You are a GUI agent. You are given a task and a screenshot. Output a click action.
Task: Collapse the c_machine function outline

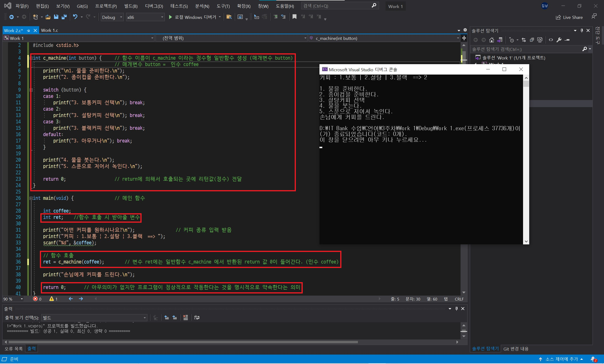click(31, 58)
